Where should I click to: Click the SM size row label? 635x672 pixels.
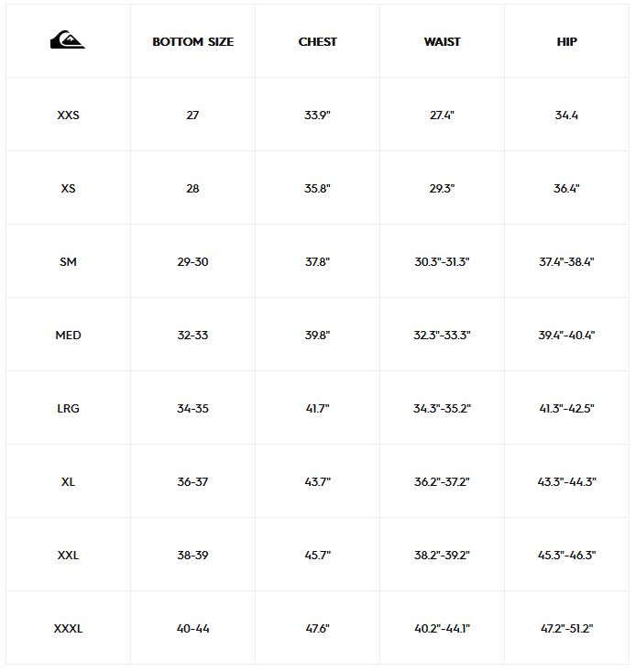coord(68,262)
